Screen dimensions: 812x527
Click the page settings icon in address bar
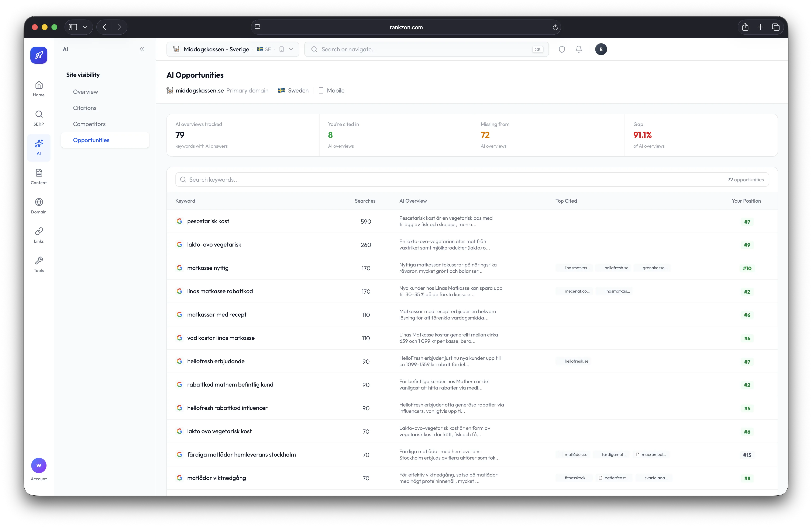point(257,27)
